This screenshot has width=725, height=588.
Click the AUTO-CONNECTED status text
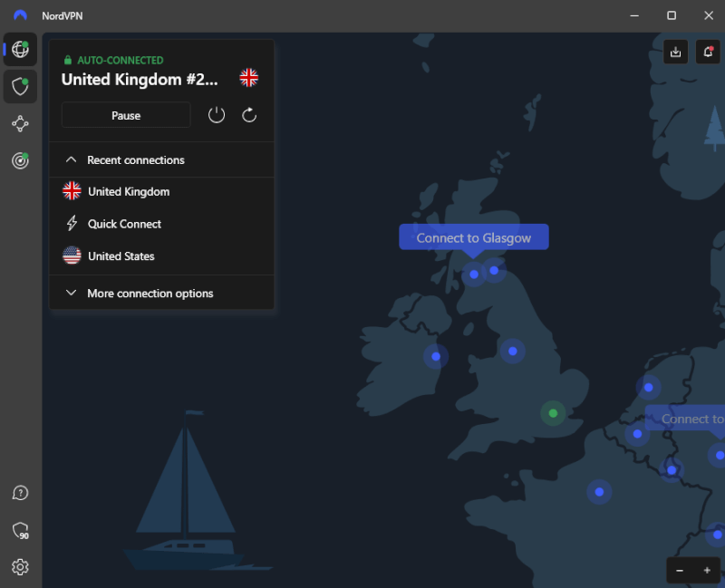pyautogui.click(x=121, y=60)
